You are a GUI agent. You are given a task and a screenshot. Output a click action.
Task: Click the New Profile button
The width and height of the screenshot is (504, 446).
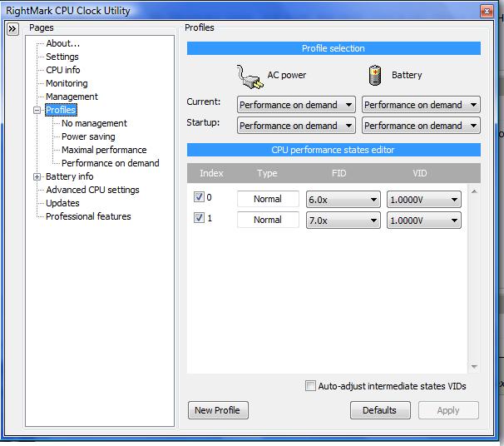point(218,410)
